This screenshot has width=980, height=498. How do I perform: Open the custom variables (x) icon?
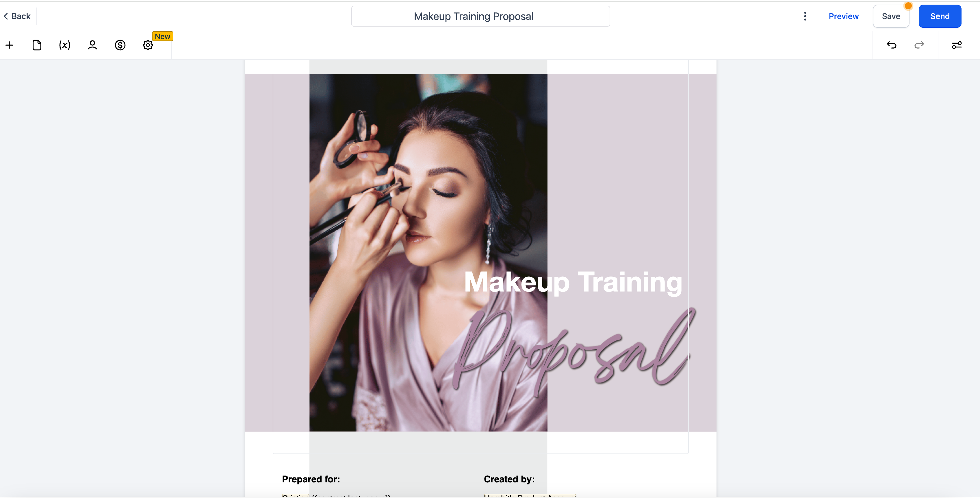pyautogui.click(x=65, y=45)
